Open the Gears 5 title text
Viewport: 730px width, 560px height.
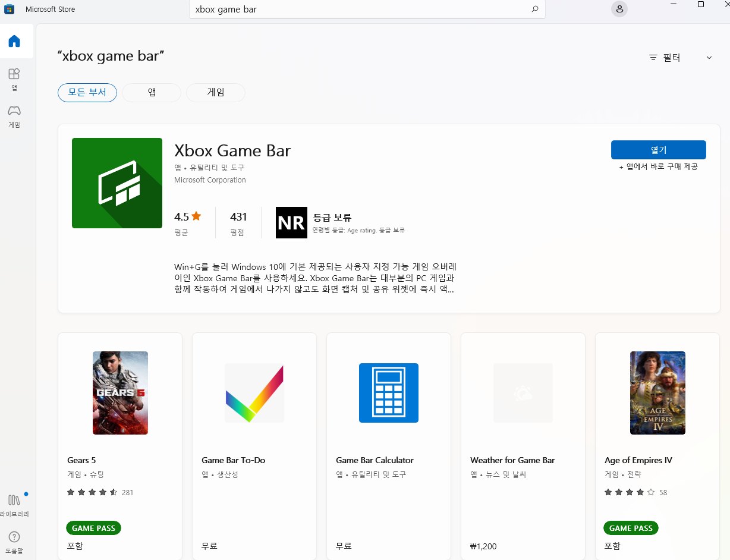81,460
